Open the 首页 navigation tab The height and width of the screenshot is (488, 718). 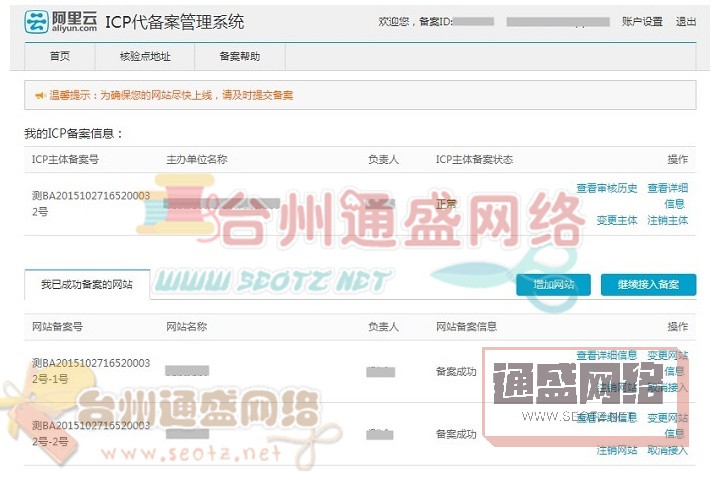point(60,57)
